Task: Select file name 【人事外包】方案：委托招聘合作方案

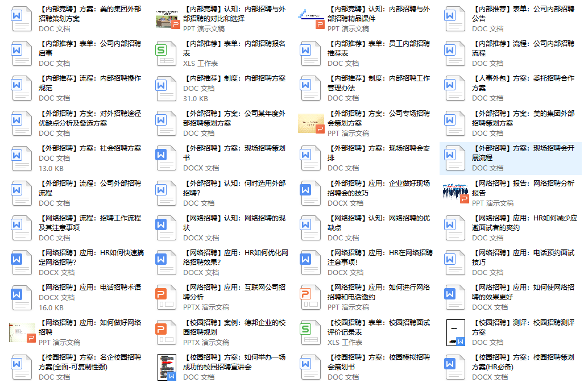Action: [x=523, y=83]
